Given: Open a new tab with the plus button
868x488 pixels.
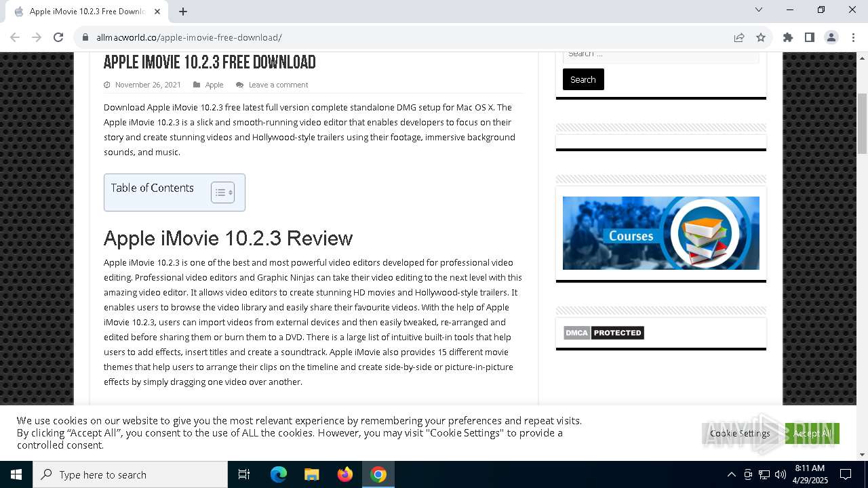Looking at the screenshot, I should (x=183, y=12).
